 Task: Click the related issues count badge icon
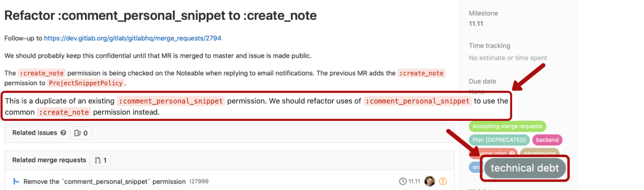(78, 133)
